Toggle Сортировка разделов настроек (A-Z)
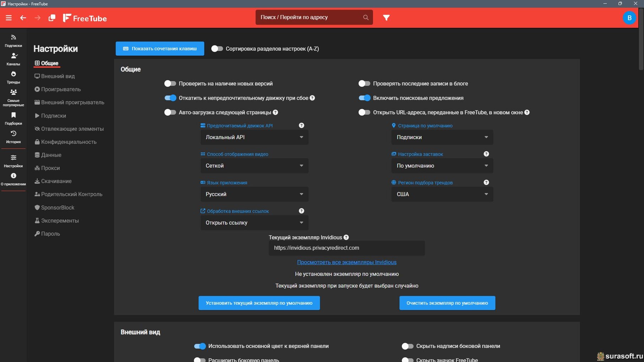 (217, 49)
